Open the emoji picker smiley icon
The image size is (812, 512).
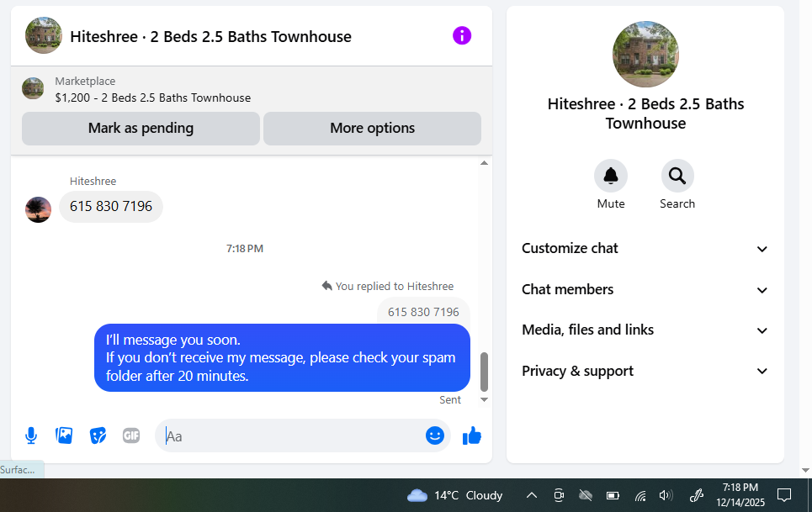click(434, 435)
